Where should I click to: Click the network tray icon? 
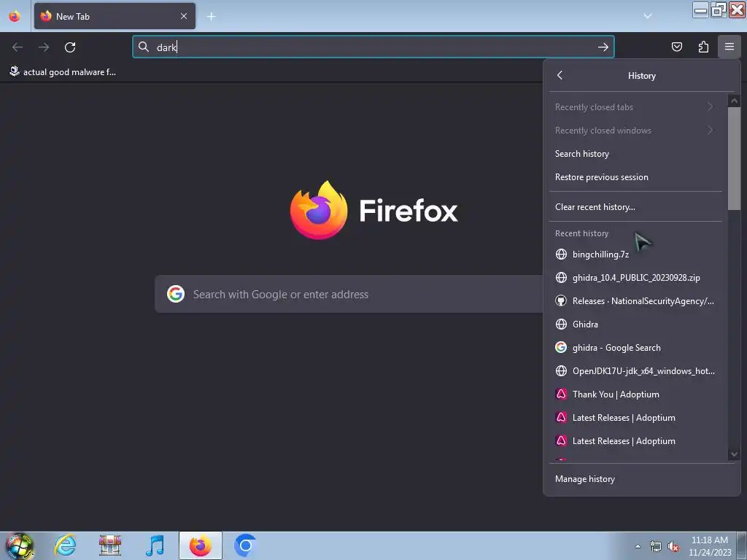coord(656,546)
